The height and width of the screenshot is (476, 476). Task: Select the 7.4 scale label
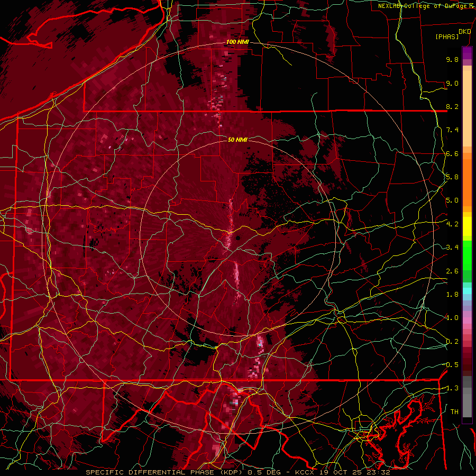pyautogui.click(x=452, y=130)
